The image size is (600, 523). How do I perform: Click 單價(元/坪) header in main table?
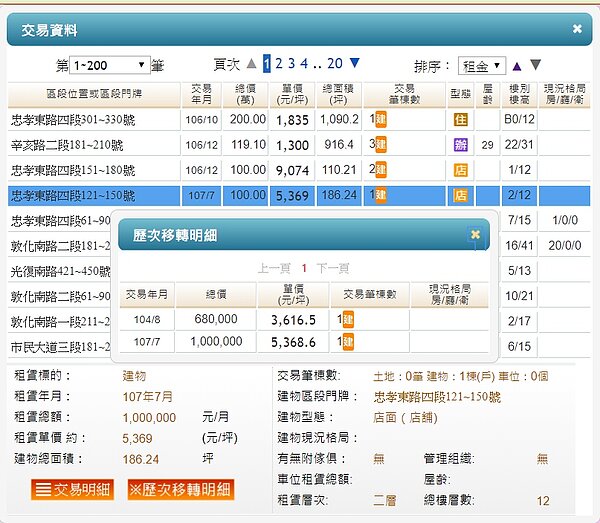click(292, 94)
